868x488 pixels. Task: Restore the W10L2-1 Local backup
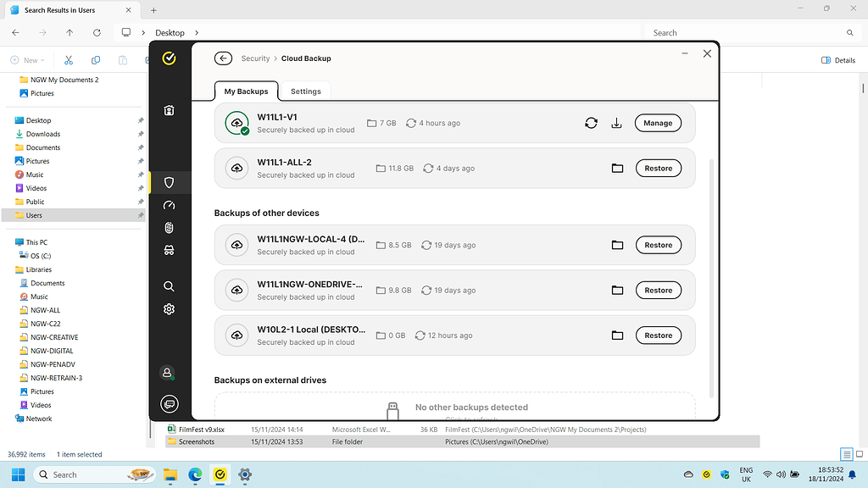pyautogui.click(x=658, y=335)
